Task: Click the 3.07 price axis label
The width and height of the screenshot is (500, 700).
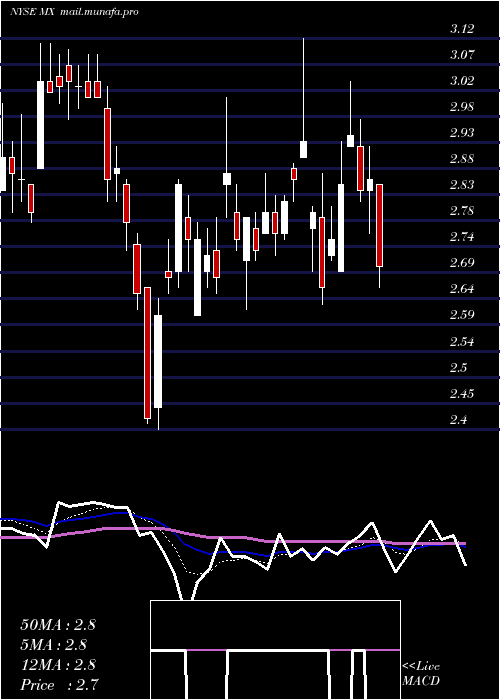Action: pos(462,55)
